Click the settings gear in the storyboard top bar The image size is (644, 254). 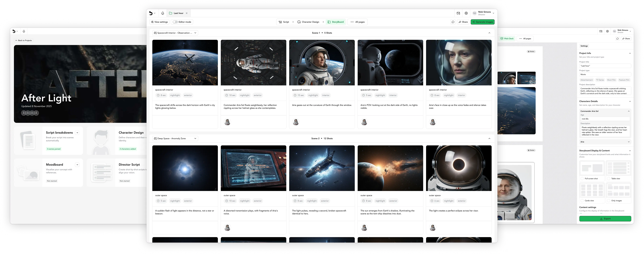(466, 13)
